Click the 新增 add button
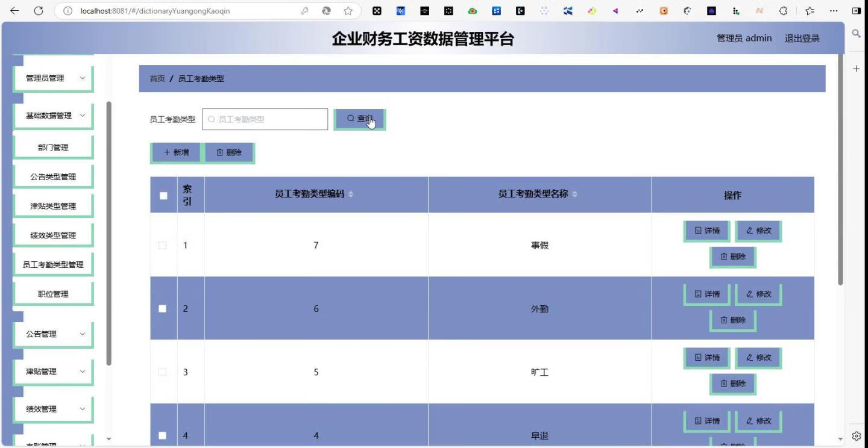 coord(175,152)
